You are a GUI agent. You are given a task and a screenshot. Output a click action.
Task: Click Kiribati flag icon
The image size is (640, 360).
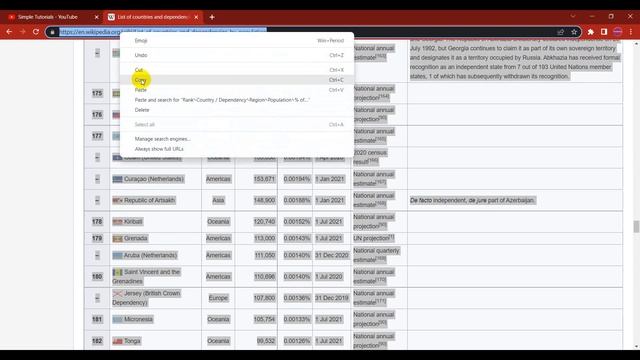tap(118, 221)
